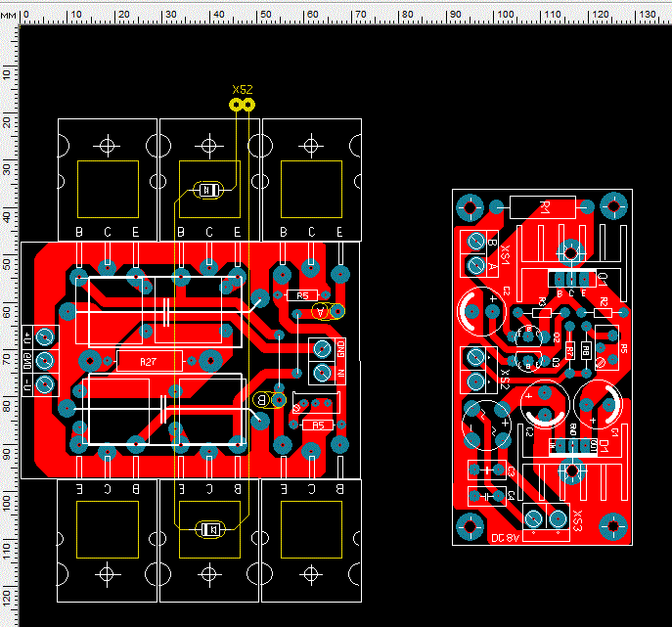Select the upper diode under X52
672x627 pixels.
coord(208,190)
